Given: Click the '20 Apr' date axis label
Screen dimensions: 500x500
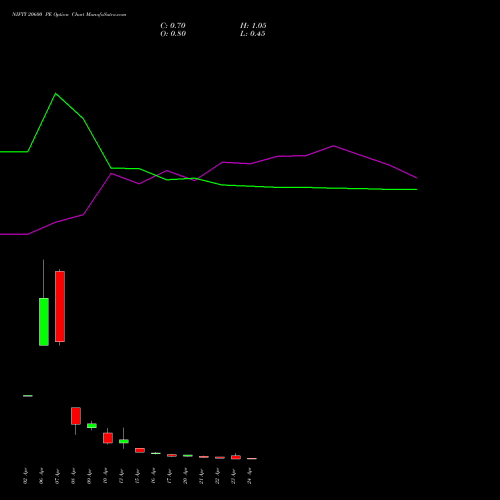Looking at the screenshot, I should [x=185, y=476].
